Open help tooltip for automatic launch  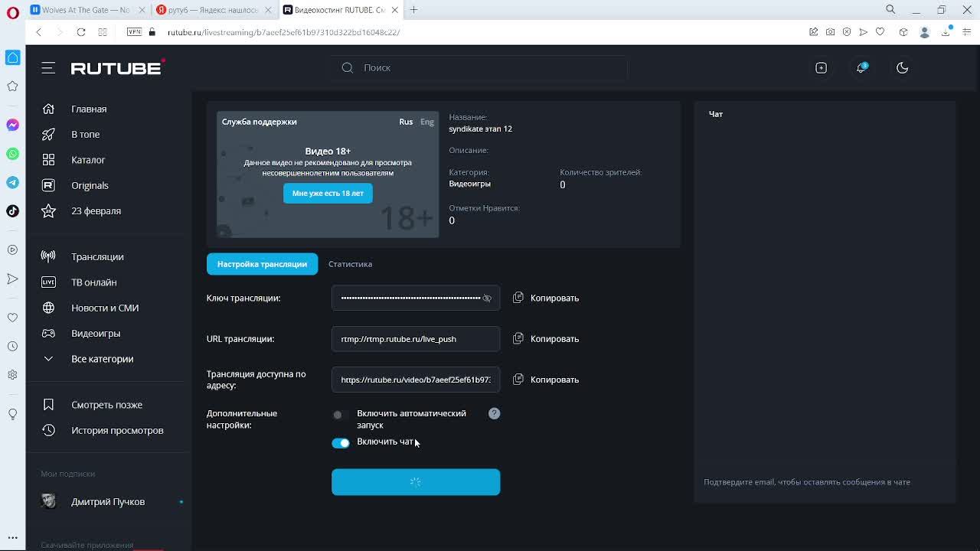coord(494,414)
